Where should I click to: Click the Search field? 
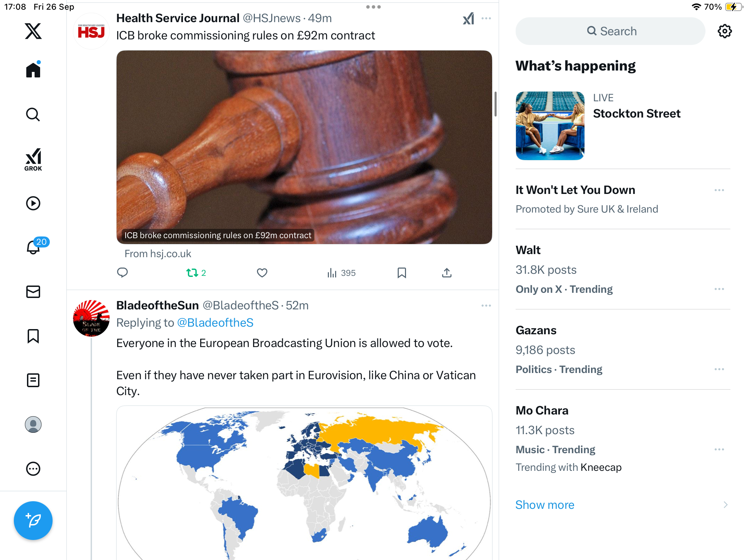(x=610, y=31)
